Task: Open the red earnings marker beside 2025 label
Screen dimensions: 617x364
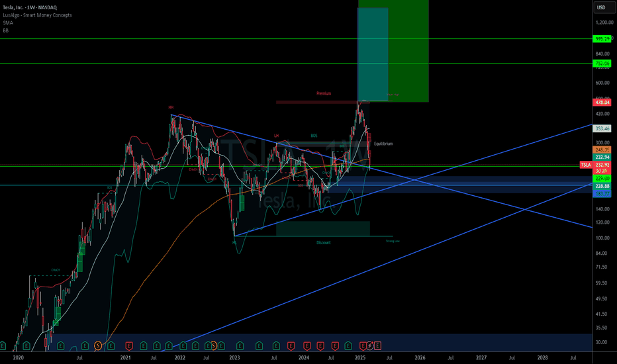Action: click(363, 346)
